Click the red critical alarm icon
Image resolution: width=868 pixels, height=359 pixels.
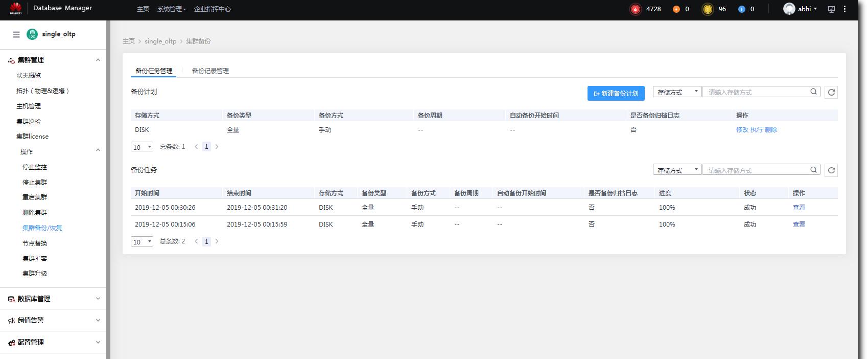tap(635, 9)
